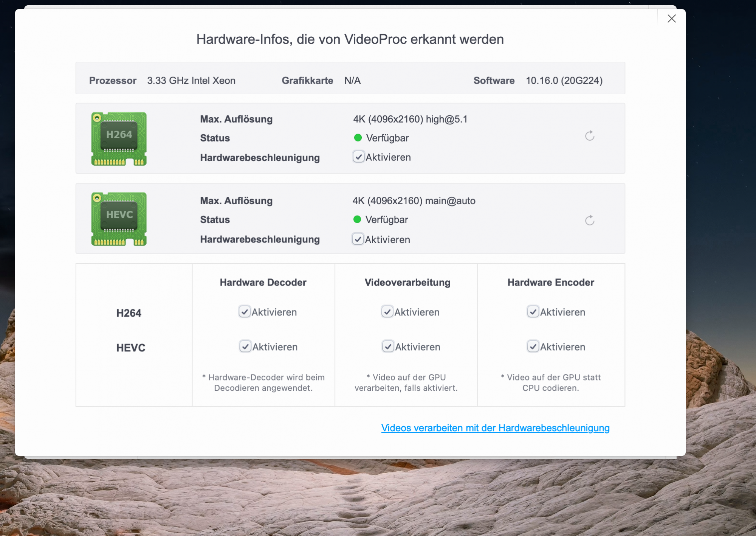Click the 'Video auf der GPU verarbeiten' note
756x536 pixels.
(406, 382)
